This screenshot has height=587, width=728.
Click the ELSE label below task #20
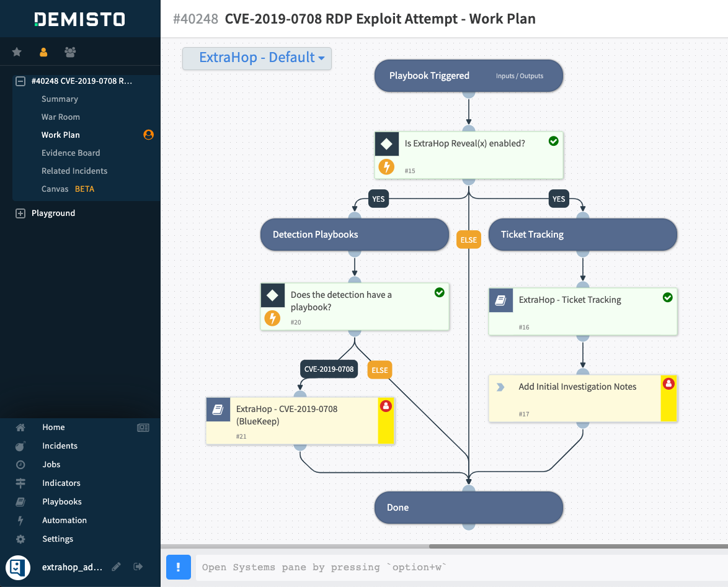pyautogui.click(x=380, y=370)
